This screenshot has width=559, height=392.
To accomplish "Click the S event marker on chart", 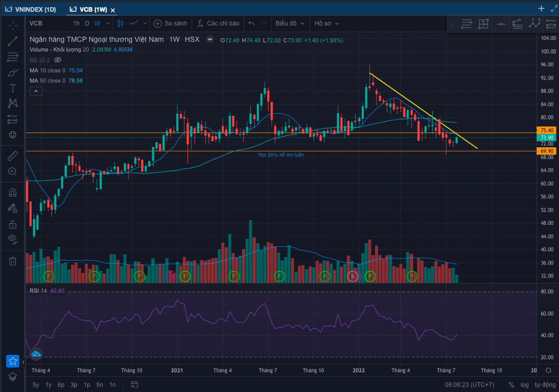I will coord(353,276).
